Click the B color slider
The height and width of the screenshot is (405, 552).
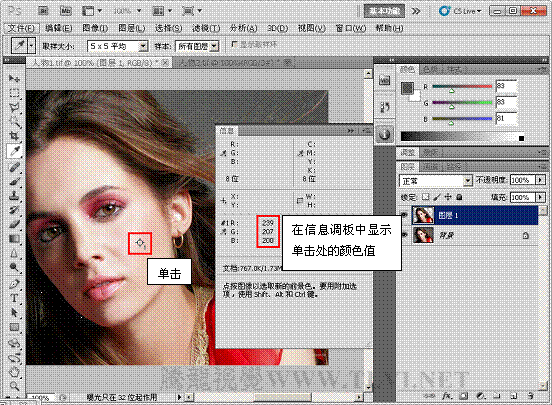click(x=462, y=119)
